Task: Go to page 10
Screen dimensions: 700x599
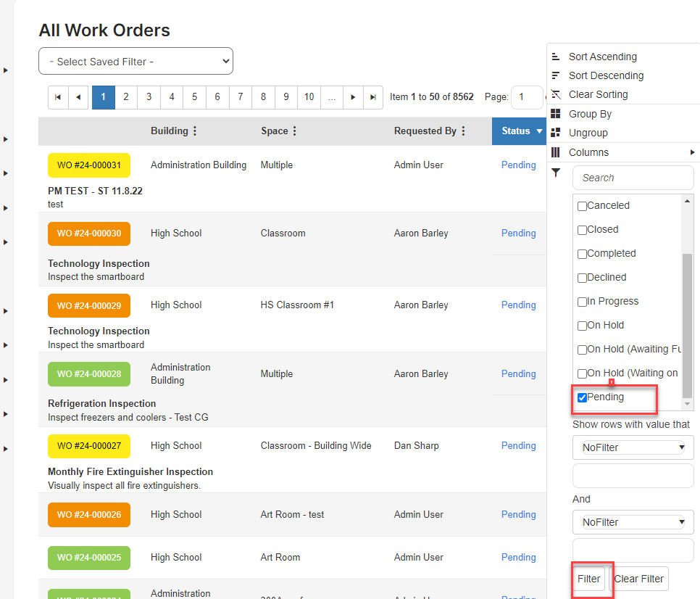Action: tap(309, 97)
